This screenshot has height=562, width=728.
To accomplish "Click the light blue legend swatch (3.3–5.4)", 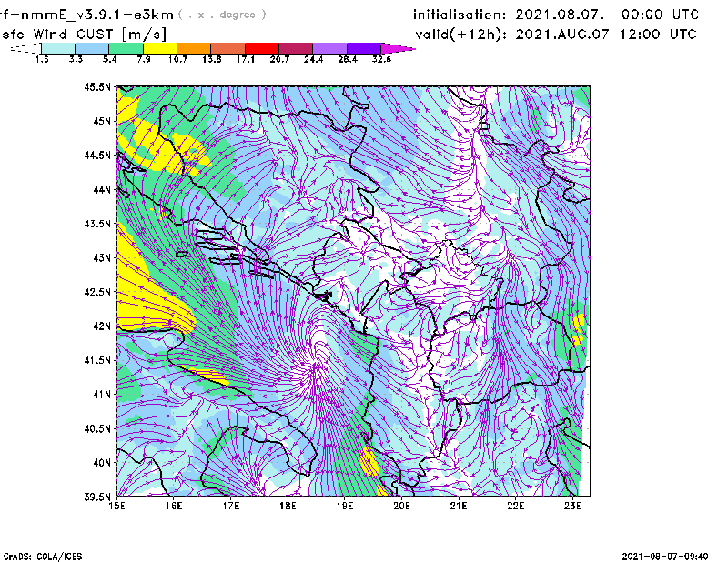I will (92, 48).
